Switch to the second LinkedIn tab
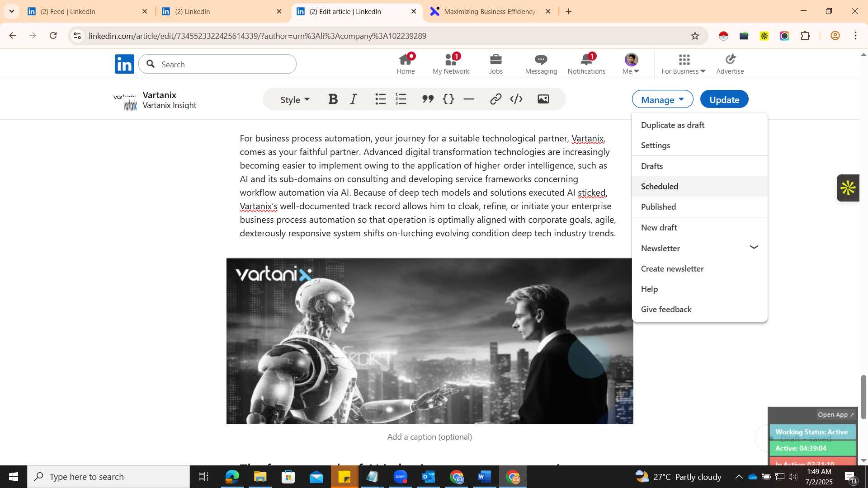The image size is (868, 488). click(221, 11)
